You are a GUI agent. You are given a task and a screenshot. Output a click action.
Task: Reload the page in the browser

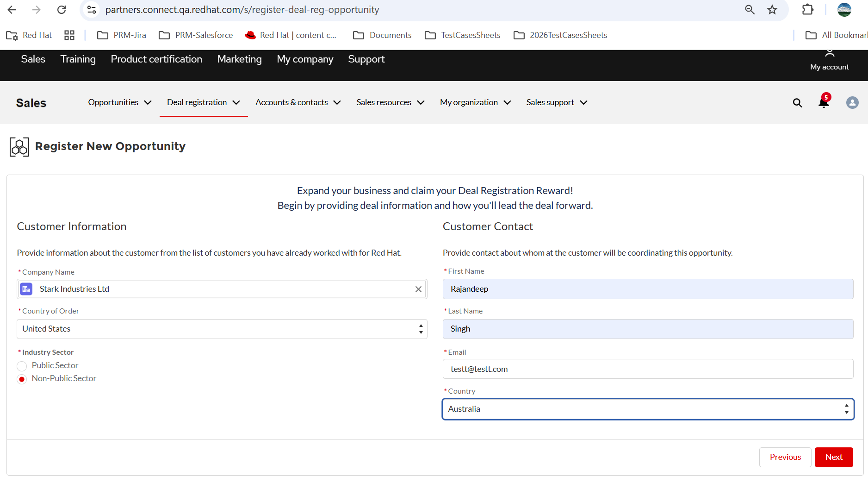click(x=62, y=10)
